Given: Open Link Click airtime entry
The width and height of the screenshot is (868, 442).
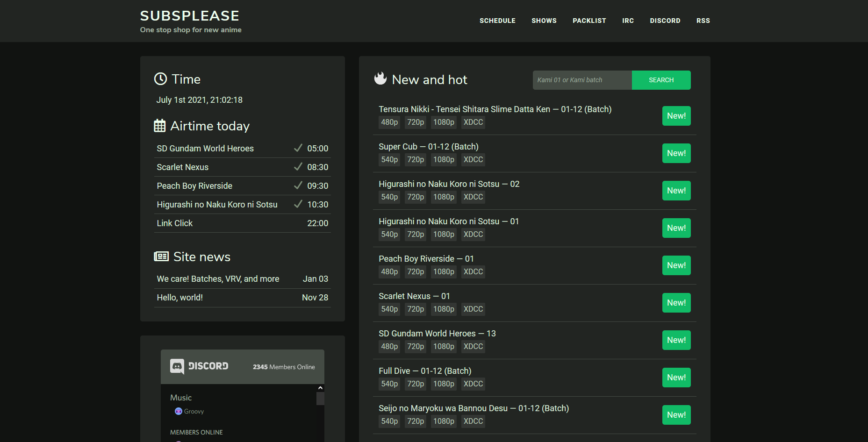Looking at the screenshot, I should (x=175, y=223).
